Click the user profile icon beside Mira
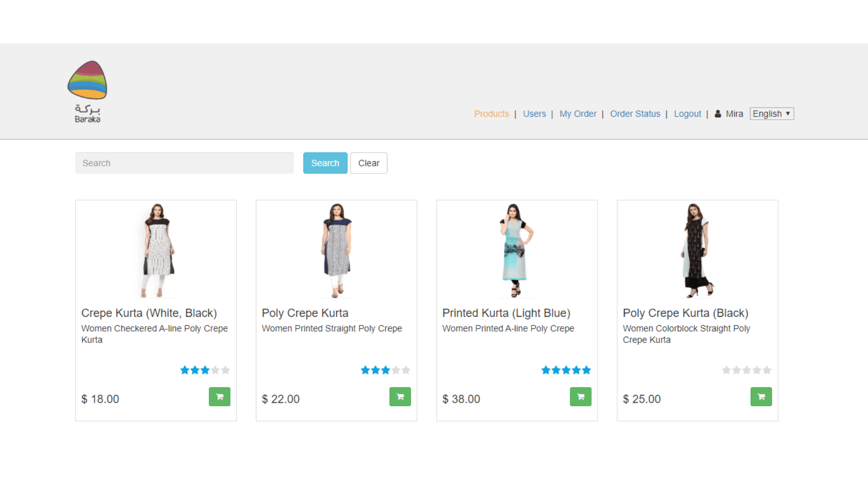 tap(717, 114)
